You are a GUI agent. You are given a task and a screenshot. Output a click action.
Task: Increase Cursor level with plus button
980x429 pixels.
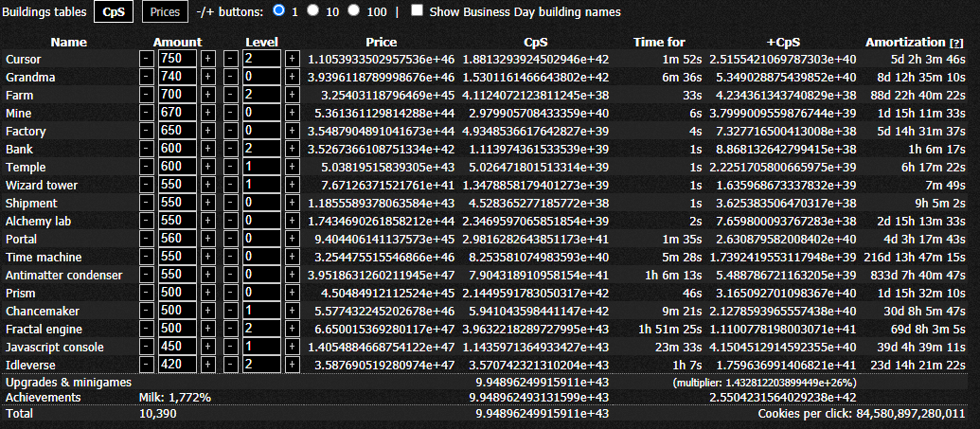point(292,60)
